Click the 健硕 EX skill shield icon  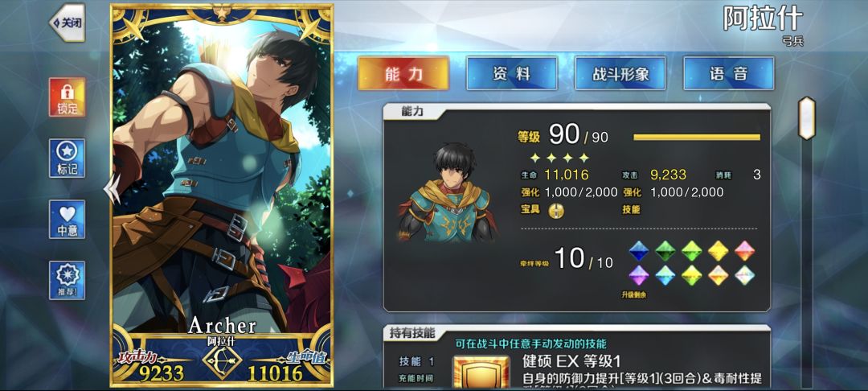(481, 372)
